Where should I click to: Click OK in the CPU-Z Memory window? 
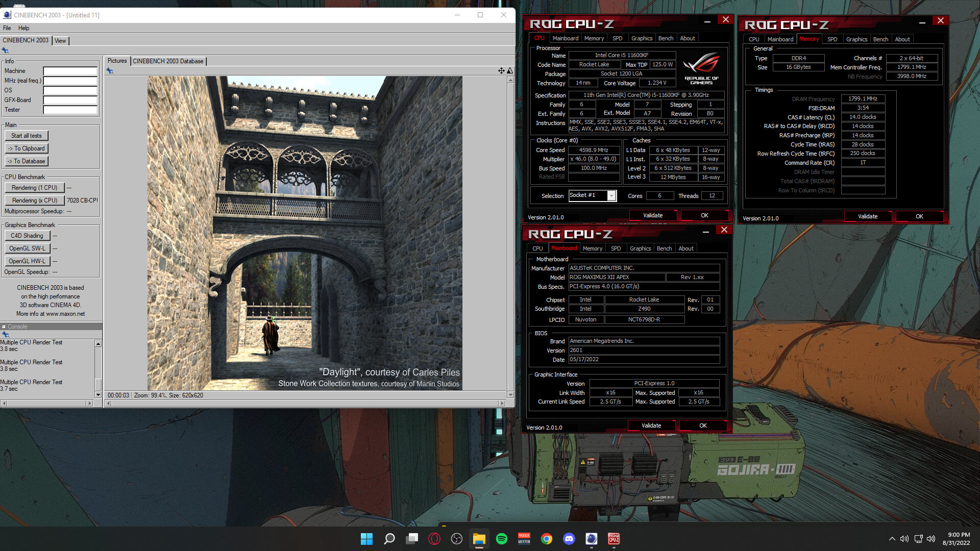919,216
